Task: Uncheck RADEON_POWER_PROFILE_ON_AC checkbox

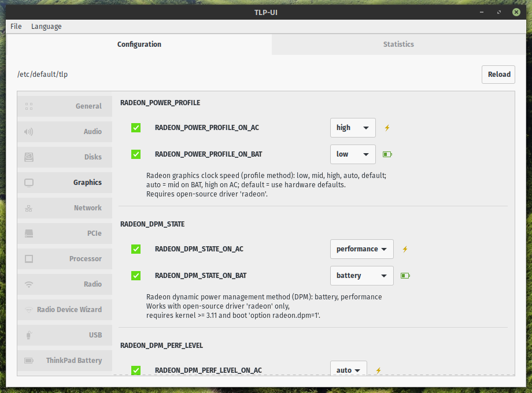Action: pos(136,128)
